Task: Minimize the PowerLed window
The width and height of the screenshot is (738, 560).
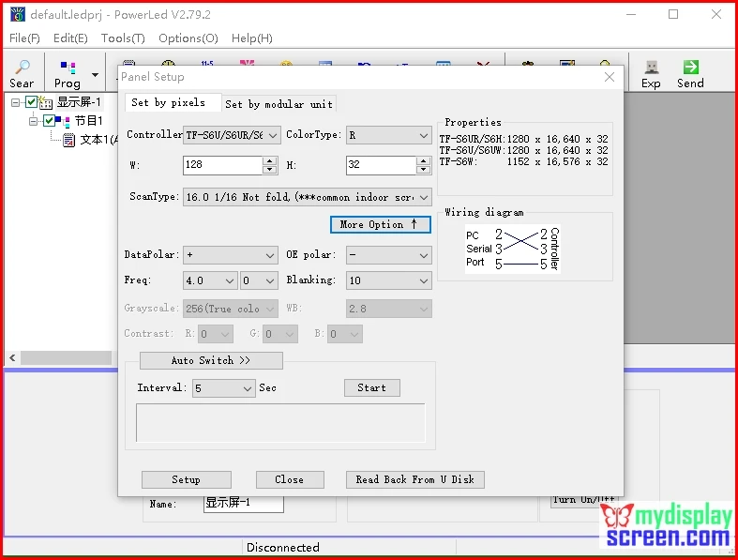Action: coord(631,15)
